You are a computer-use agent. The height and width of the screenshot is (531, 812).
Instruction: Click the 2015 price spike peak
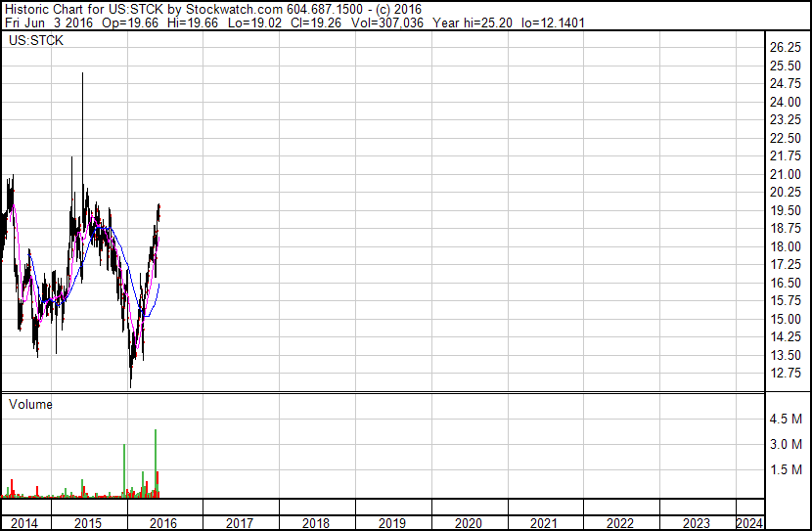coord(82,76)
